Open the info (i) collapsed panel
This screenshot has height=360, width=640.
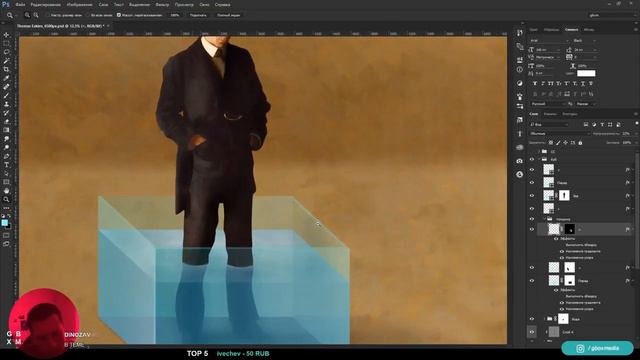519,70
